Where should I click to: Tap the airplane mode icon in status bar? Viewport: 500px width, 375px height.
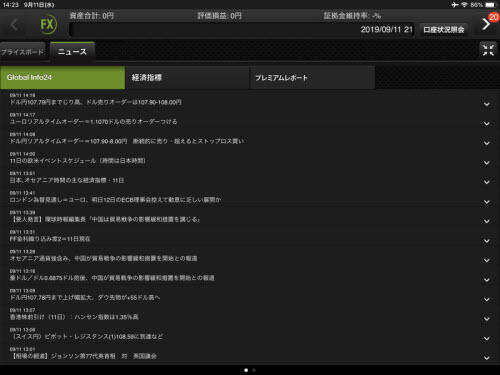455,5
